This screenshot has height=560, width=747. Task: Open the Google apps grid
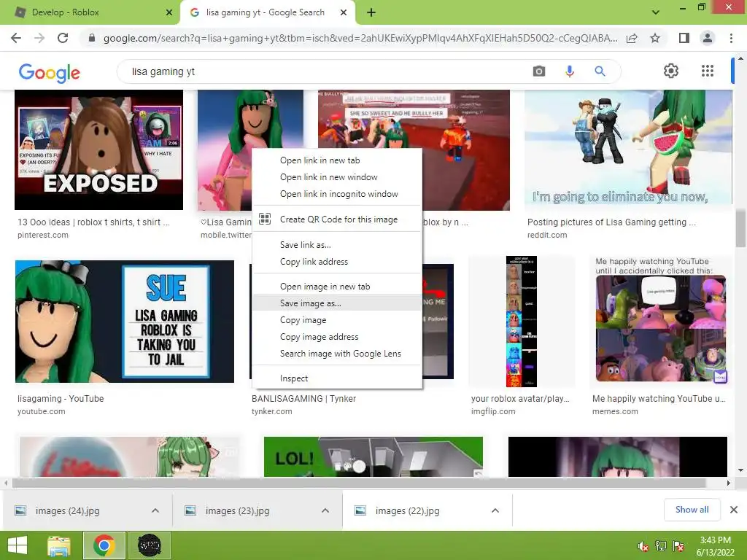[x=708, y=71]
